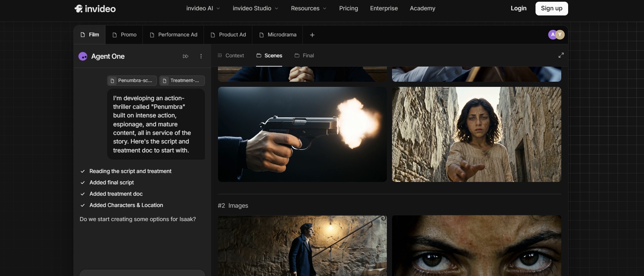Open the Pricing page
The image size is (644, 276).
[x=348, y=8]
